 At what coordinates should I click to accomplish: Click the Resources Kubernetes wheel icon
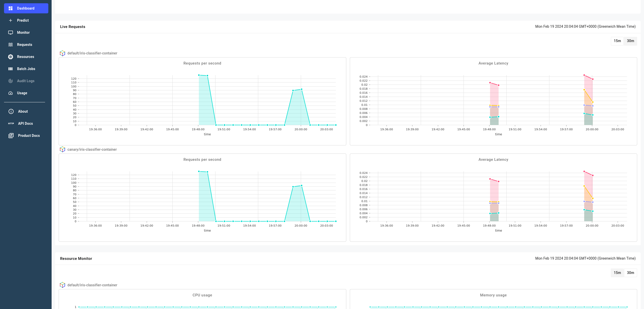11,57
